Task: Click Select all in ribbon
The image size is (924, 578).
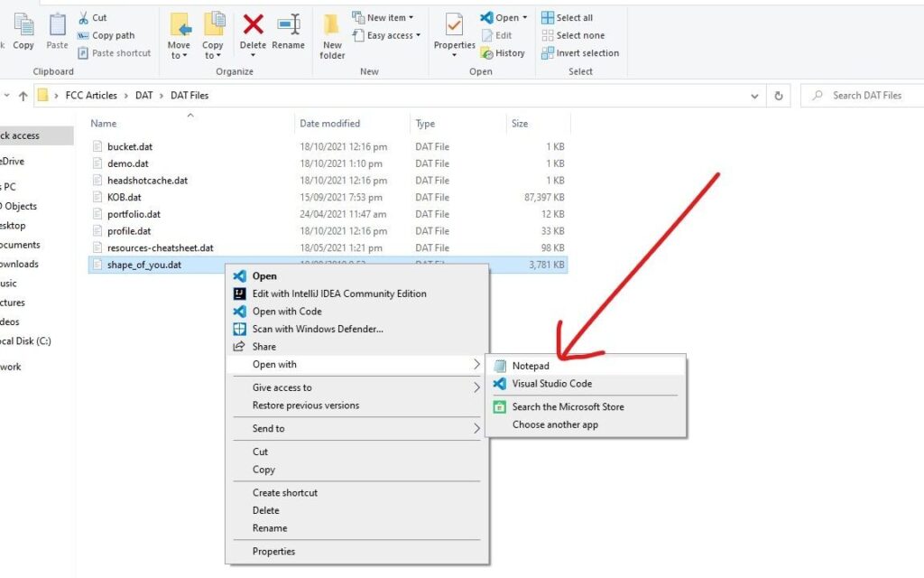Action: [x=574, y=18]
